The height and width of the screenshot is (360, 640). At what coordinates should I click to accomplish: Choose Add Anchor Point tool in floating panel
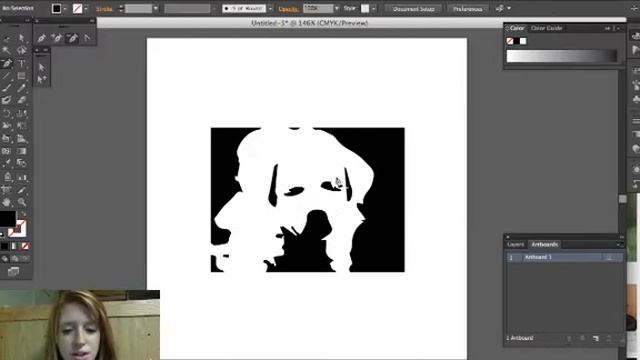pyautogui.click(x=56, y=38)
